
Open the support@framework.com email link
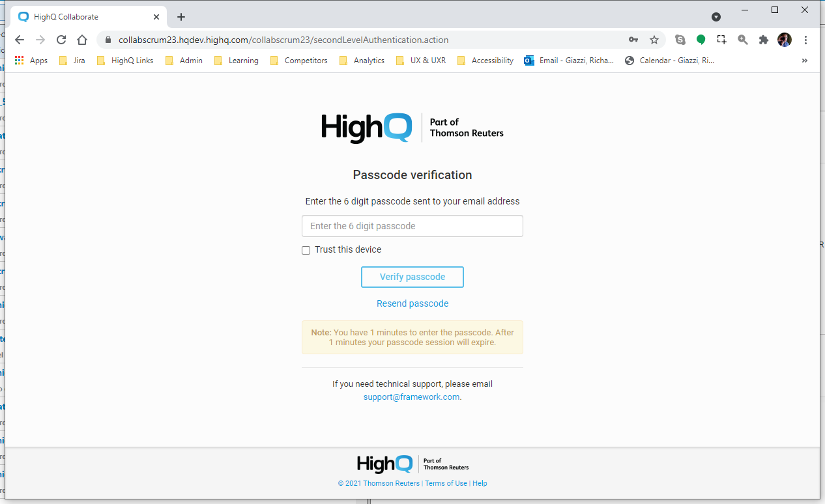coord(411,397)
